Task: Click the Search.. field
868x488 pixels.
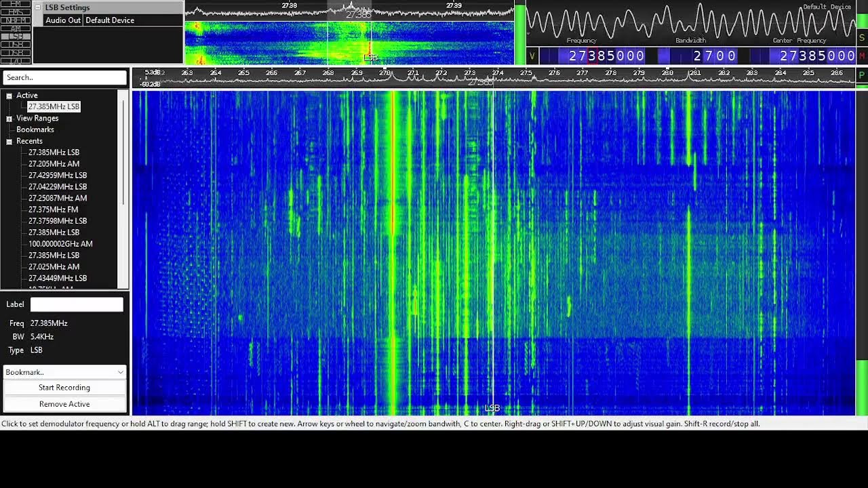Action: [x=64, y=77]
